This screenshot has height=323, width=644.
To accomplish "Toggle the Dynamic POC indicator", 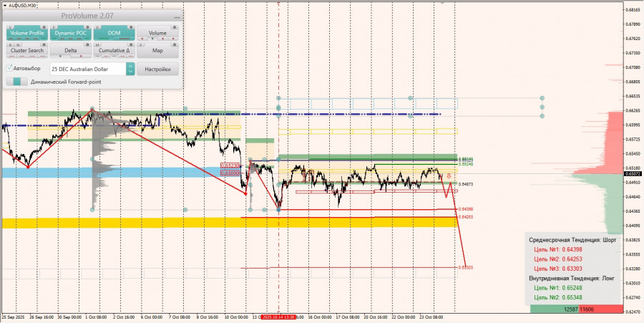I will click(71, 33).
